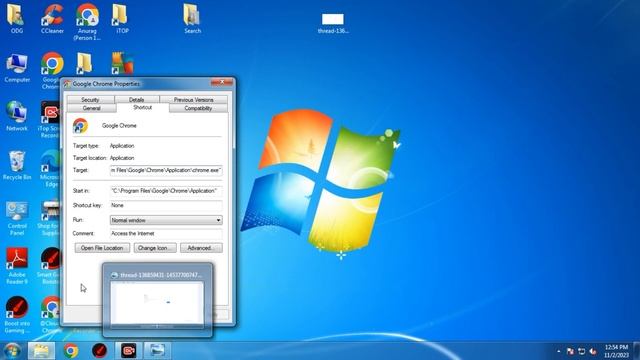Switch to the General tab
This screenshot has height=360, width=640.
pos(91,108)
